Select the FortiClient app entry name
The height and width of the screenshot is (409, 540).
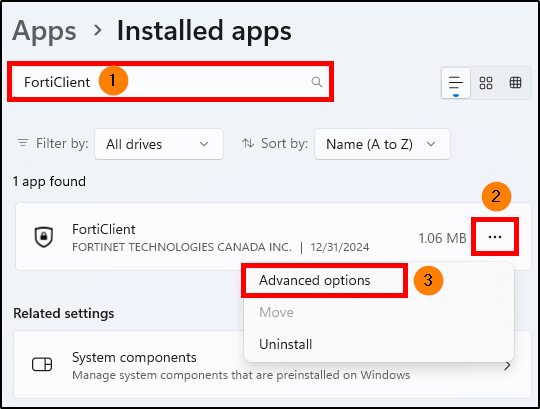[x=104, y=229]
